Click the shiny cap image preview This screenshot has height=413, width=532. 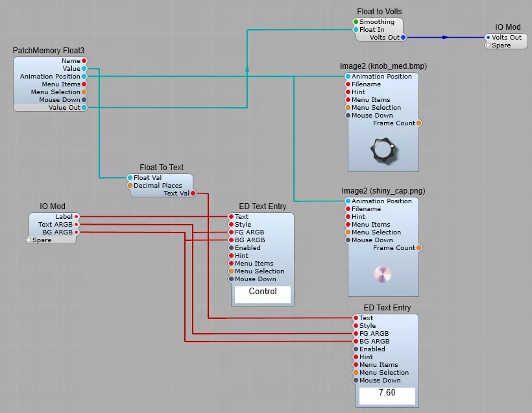[x=383, y=274]
